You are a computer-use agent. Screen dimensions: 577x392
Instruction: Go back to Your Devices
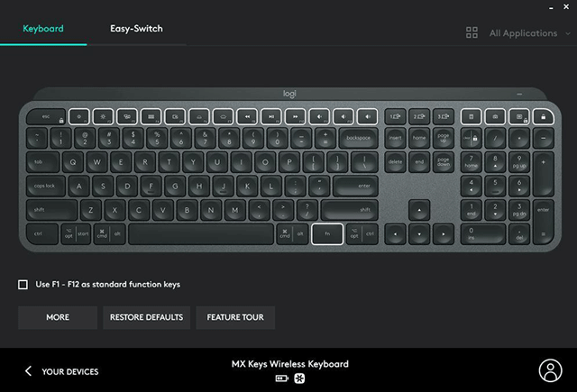point(62,371)
